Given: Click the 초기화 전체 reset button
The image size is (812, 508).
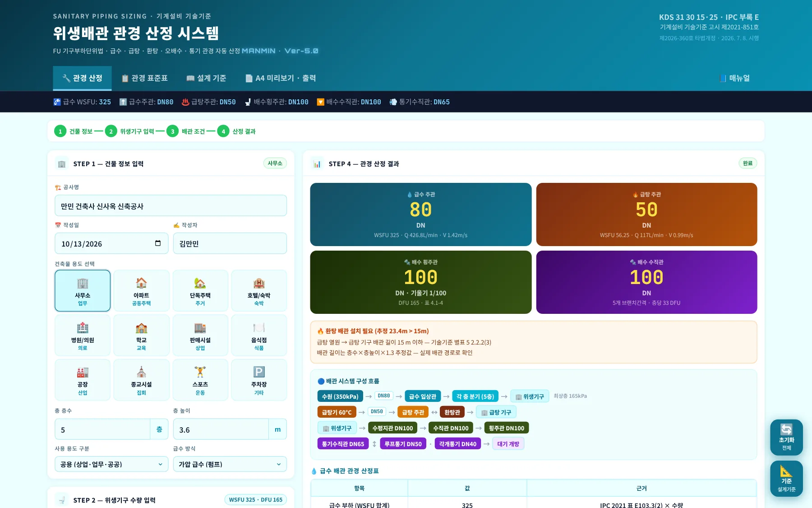Looking at the screenshot, I should [x=786, y=437].
